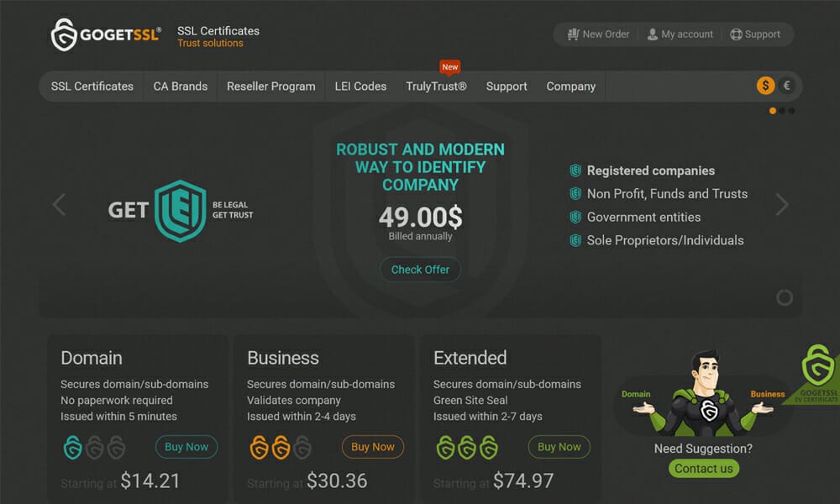Click the orange Business label by mascot

coord(768,394)
